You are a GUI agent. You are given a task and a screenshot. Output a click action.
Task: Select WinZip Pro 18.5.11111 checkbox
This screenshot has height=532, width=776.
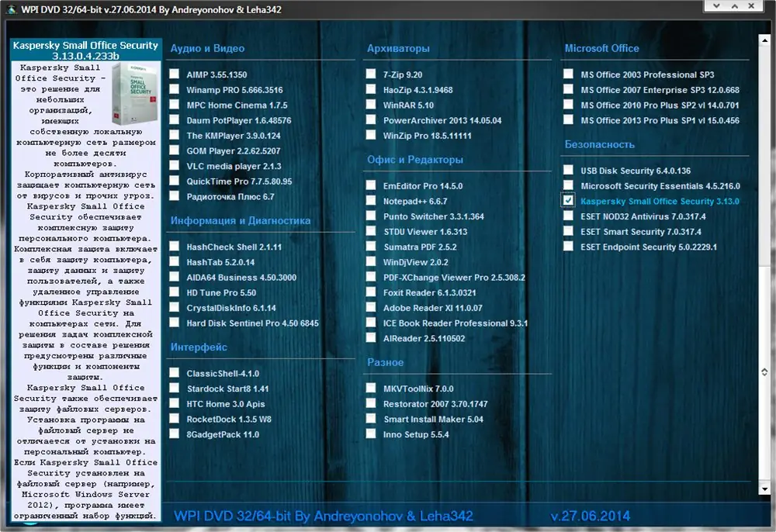371,135
